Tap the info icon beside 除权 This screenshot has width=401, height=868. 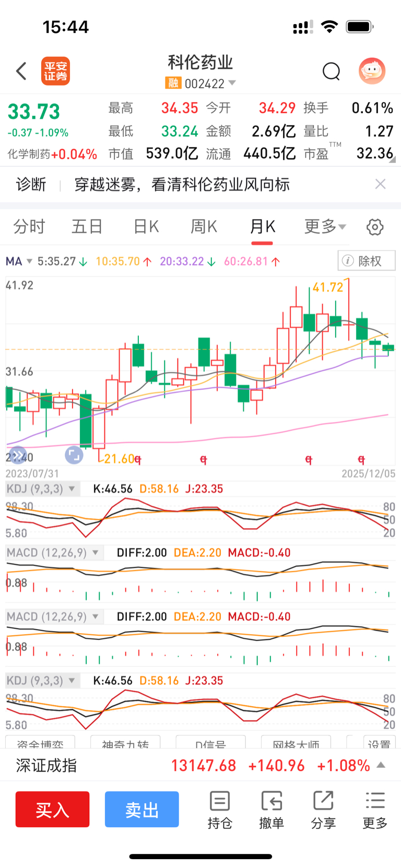pyautogui.click(x=347, y=260)
